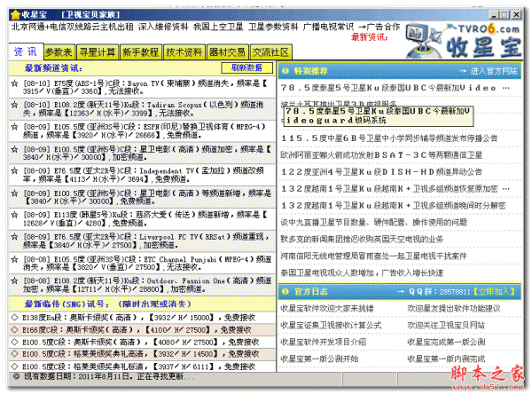Viewport: 532px width, 394px height.
Task: Open news 115.5度中星6B号卫星 停播公告
Action: [389, 138]
